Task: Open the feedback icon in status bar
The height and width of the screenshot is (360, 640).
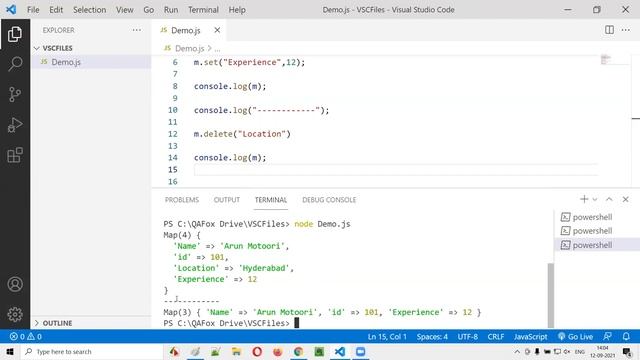Action: tap(607, 337)
